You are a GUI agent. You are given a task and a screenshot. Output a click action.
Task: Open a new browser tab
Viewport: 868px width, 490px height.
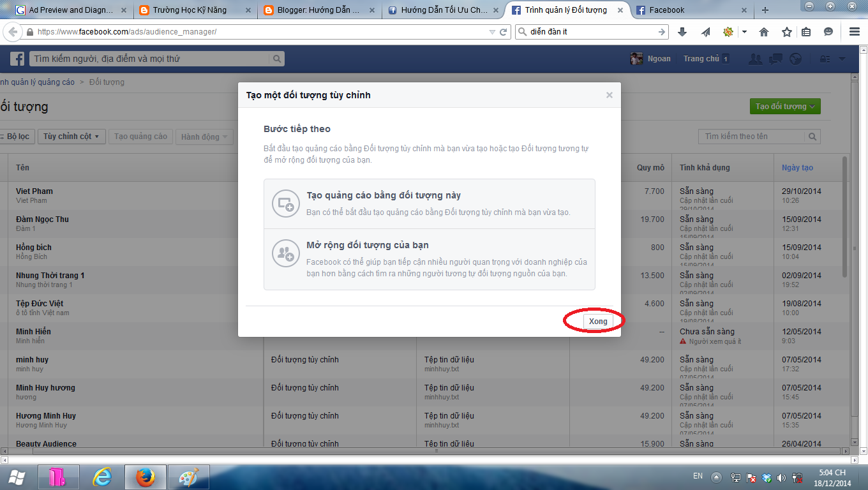(x=765, y=10)
